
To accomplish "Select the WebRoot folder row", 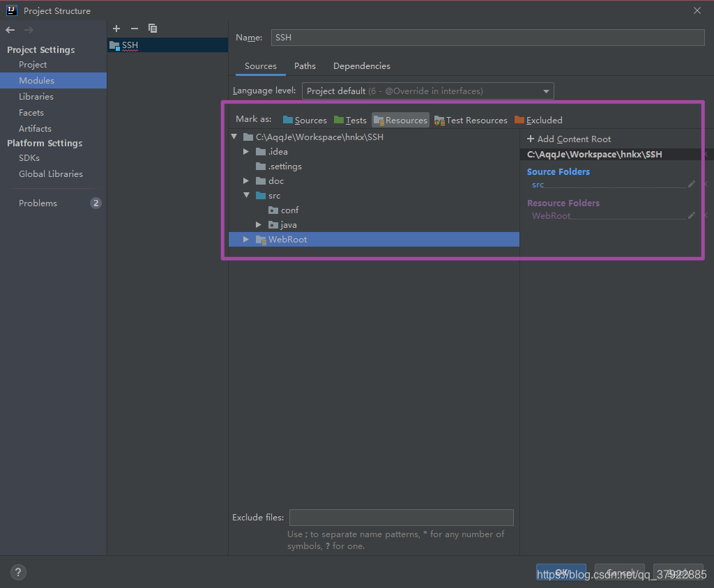I will click(x=374, y=240).
